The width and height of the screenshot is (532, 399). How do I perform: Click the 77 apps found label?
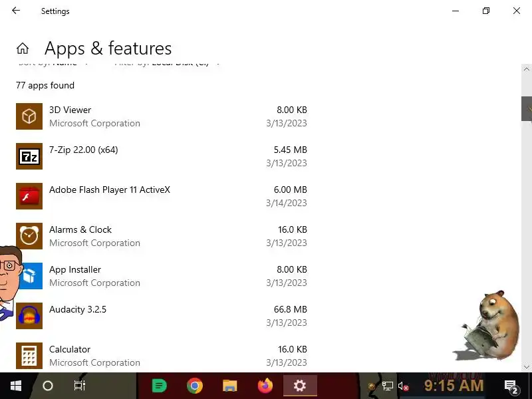point(45,86)
